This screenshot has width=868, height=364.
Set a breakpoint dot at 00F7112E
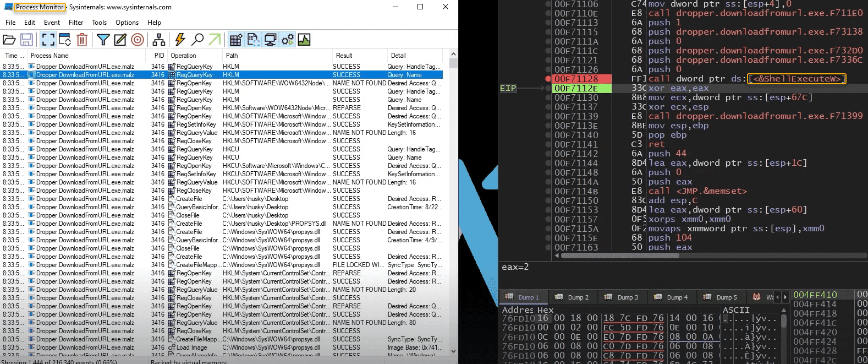(548, 88)
